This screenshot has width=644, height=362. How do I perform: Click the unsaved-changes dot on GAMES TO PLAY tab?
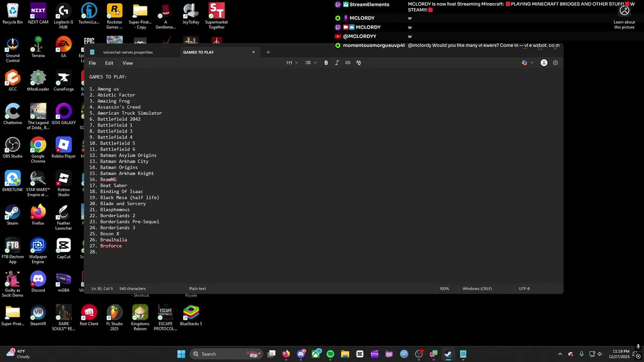254,52
